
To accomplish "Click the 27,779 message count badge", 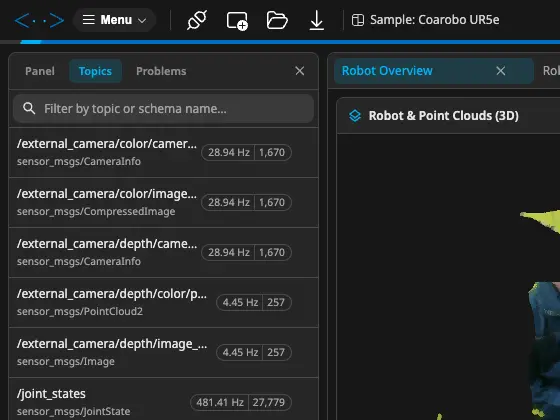I will click(269, 402).
